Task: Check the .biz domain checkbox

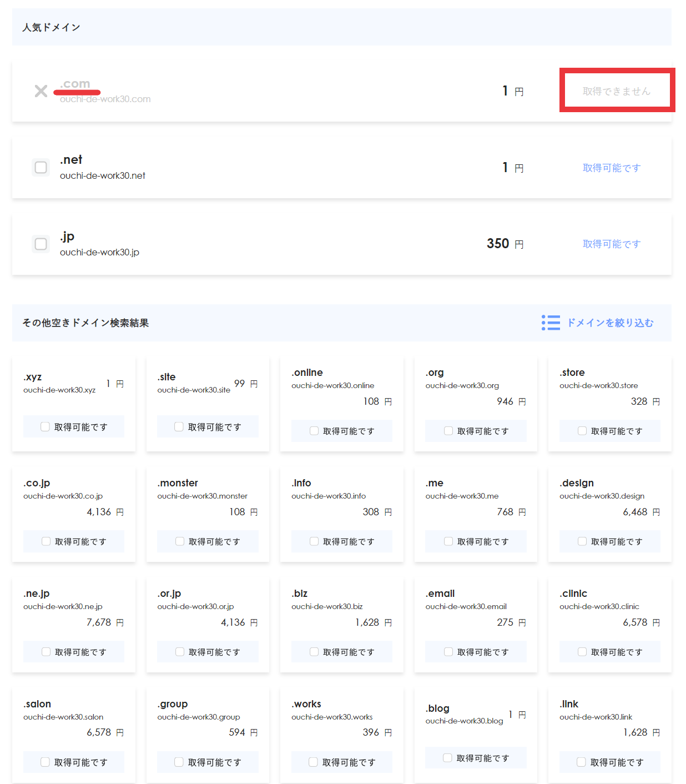Action: [x=314, y=652]
